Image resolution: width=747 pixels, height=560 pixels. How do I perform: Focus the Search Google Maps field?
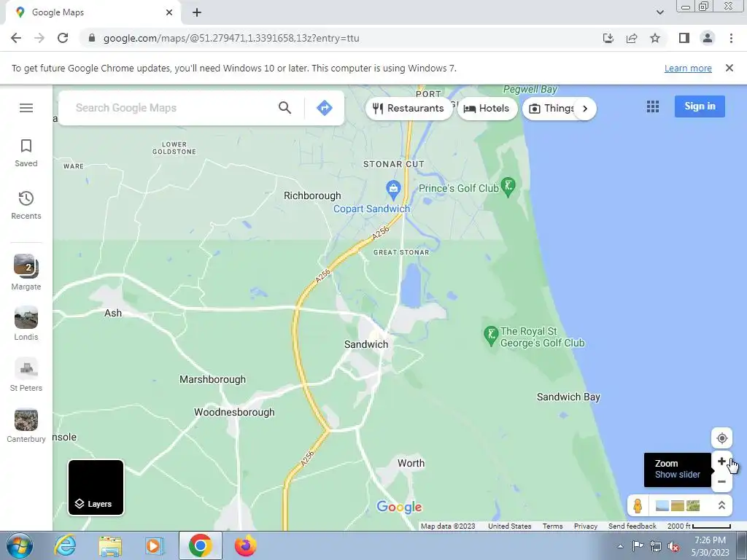[171, 108]
